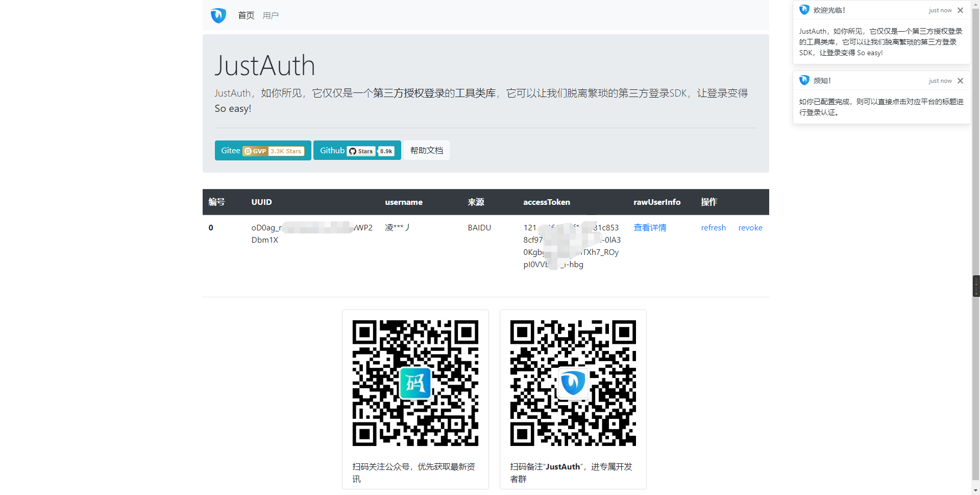Click the 扫码备注"JustAuth" caption text
The image size is (980, 495).
571,473
